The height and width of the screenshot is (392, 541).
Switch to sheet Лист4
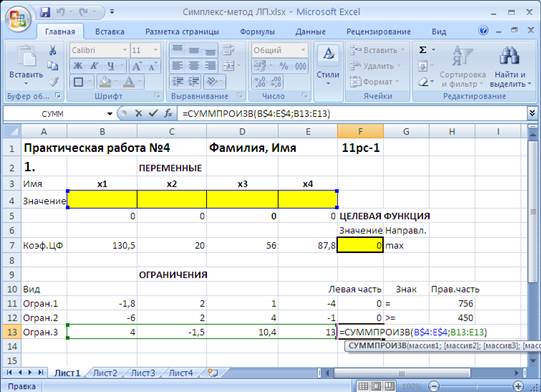(180, 373)
